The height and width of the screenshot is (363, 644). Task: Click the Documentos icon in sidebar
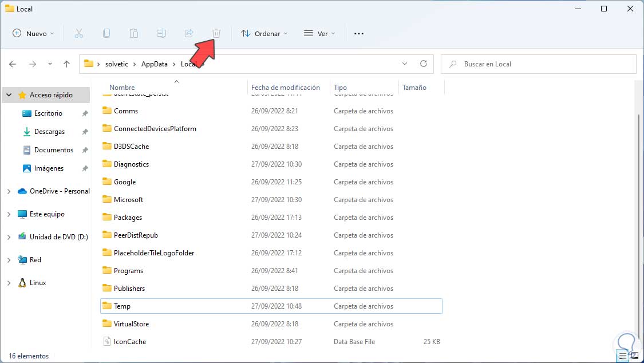click(27, 150)
